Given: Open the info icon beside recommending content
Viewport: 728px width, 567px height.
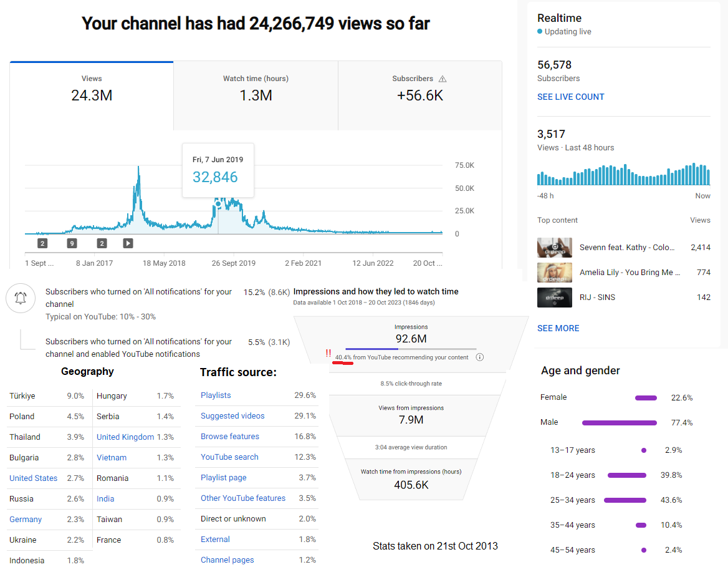Looking at the screenshot, I should click(480, 357).
